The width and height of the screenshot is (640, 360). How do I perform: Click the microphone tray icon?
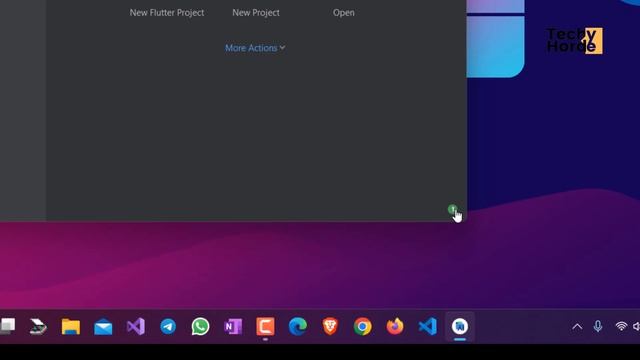pyautogui.click(x=598, y=326)
